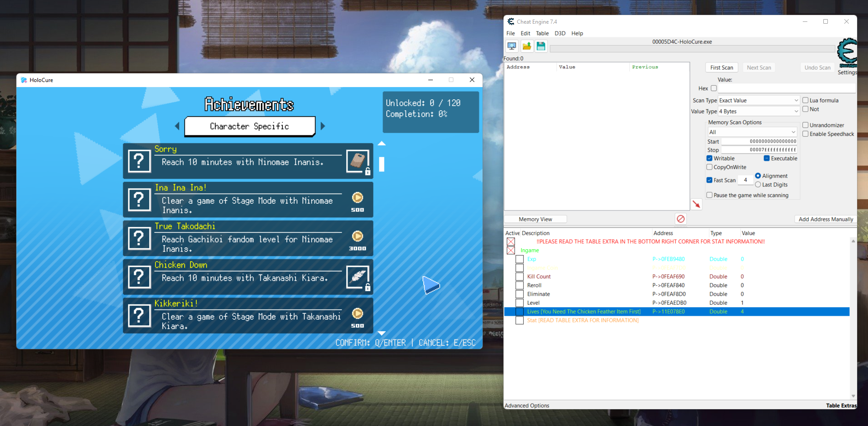Click the open-table folder icon in Cheat Engine

pyautogui.click(x=526, y=46)
